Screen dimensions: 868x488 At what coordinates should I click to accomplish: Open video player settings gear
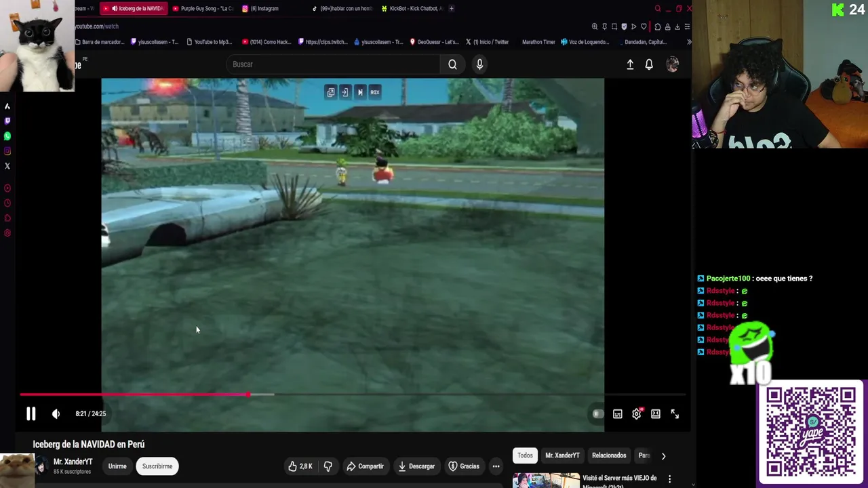pos(636,413)
